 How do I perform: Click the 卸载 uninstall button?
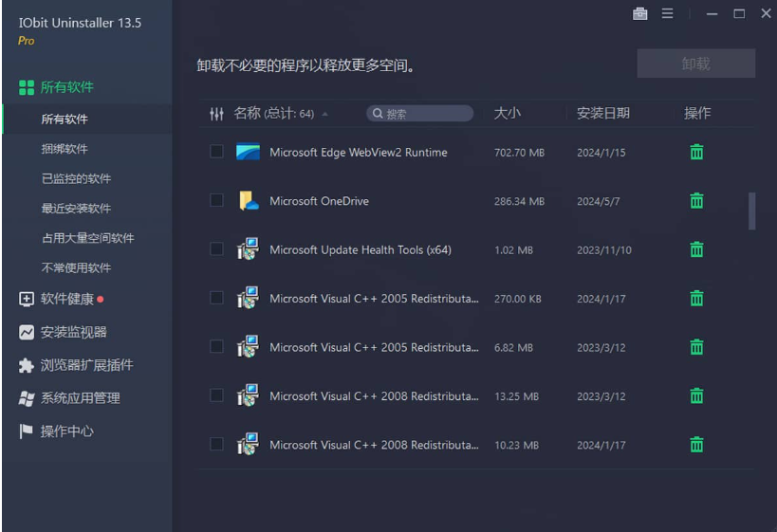(x=695, y=64)
